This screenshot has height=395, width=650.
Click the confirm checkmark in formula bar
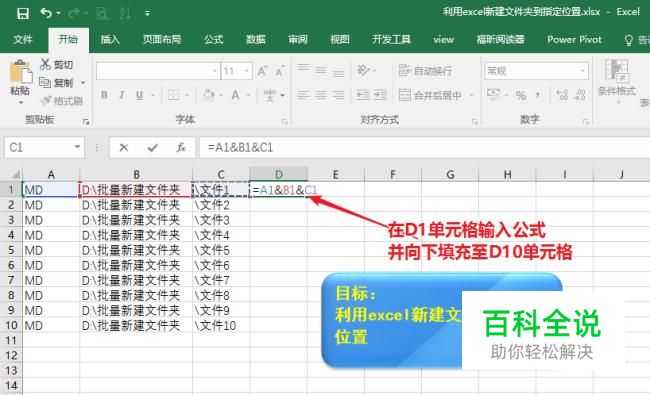153,148
